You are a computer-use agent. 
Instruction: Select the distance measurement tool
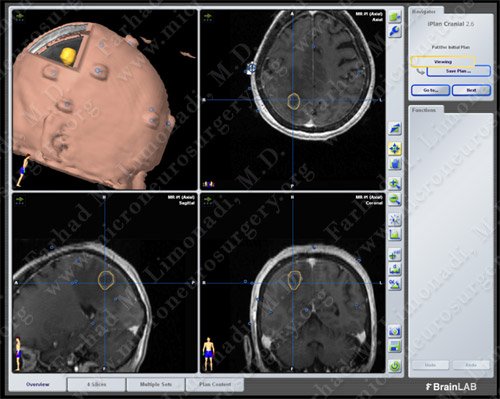(395, 270)
